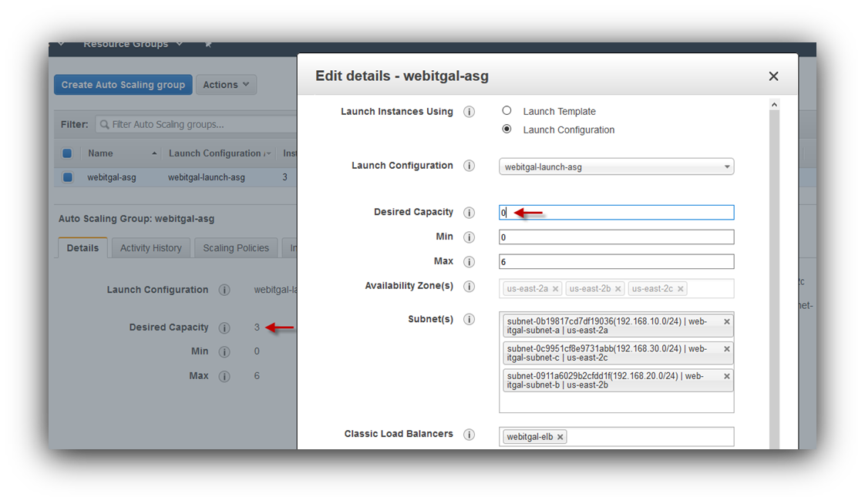Click Auto Scaling Group: webitgal-asg heading
The width and height of the screenshot is (865, 504).
[136, 219]
